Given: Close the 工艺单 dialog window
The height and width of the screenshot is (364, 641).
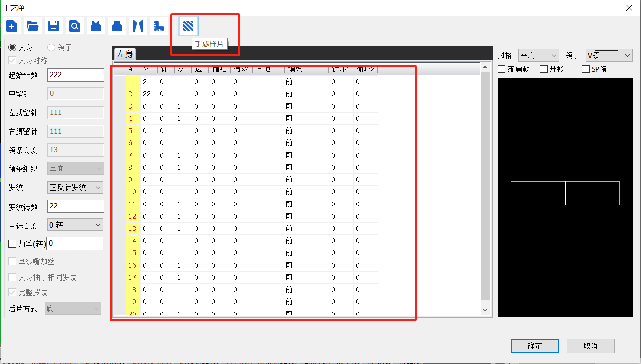Looking at the screenshot, I should pos(629,7).
